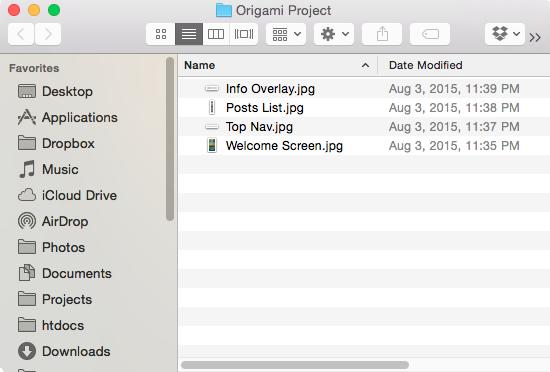Go back using the back arrow

(21, 34)
